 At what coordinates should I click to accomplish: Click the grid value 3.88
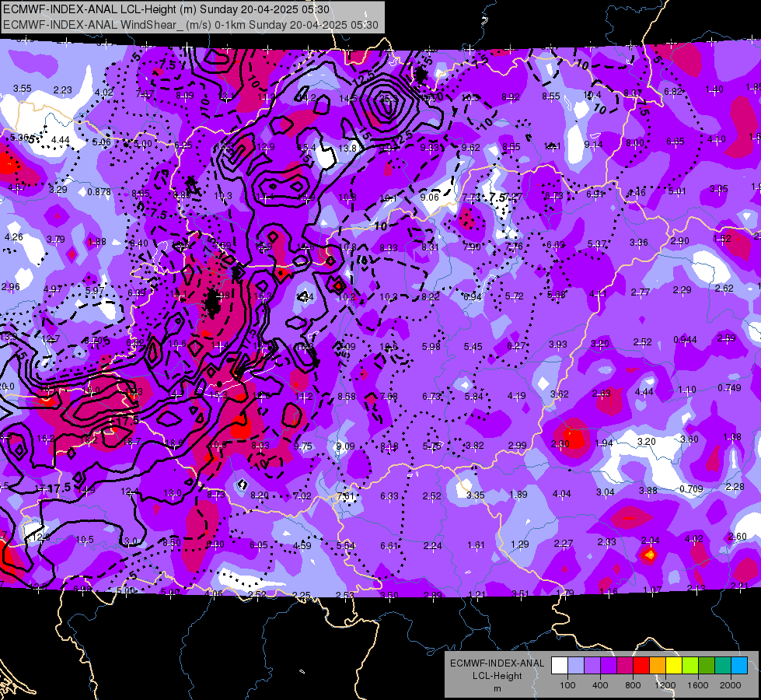click(648, 491)
